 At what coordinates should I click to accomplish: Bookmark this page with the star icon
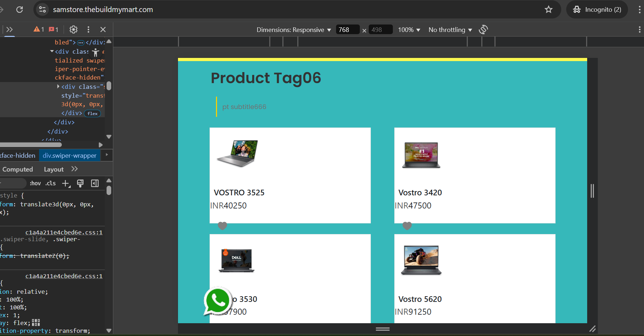click(x=549, y=10)
